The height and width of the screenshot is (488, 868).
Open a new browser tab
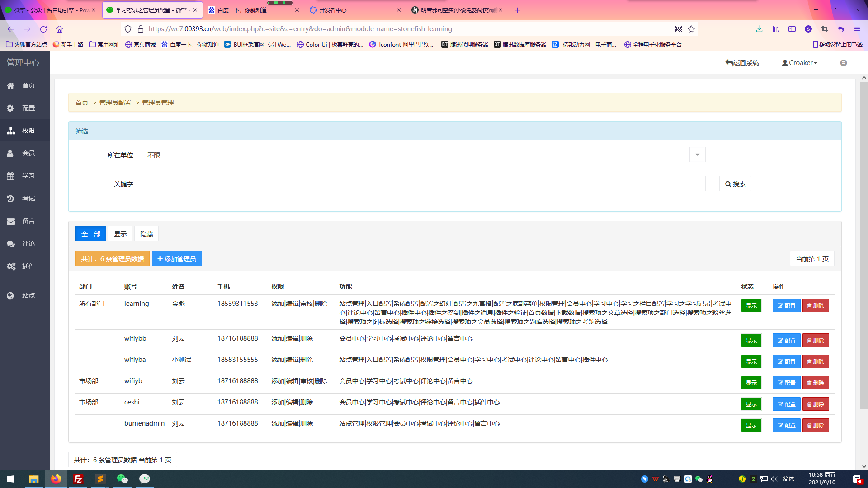pyautogui.click(x=517, y=10)
